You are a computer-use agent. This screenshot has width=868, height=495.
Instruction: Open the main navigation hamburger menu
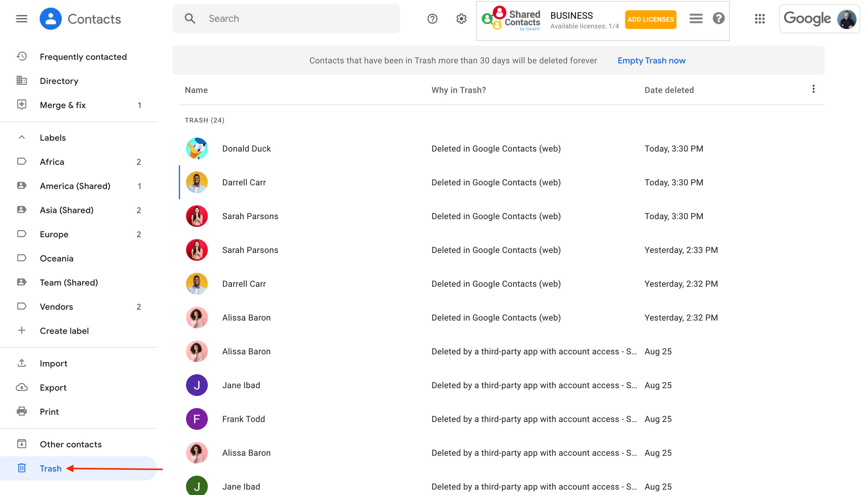[x=21, y=19]
